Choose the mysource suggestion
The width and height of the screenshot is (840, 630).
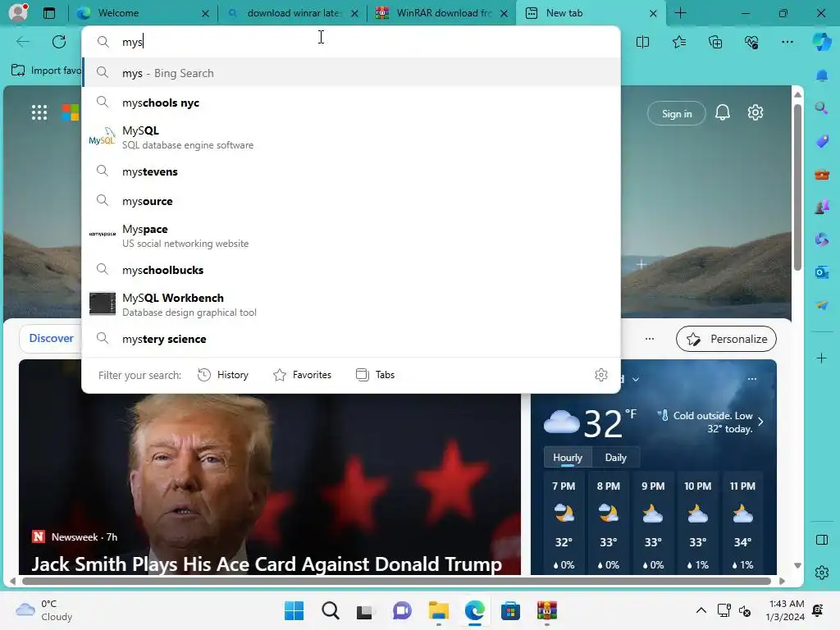click(351, 201)
